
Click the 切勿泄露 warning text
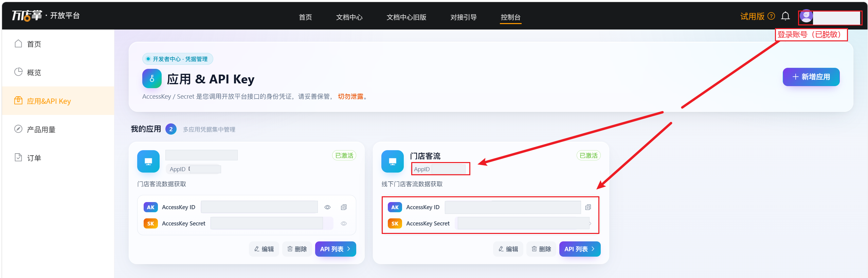tap(350, 97)
